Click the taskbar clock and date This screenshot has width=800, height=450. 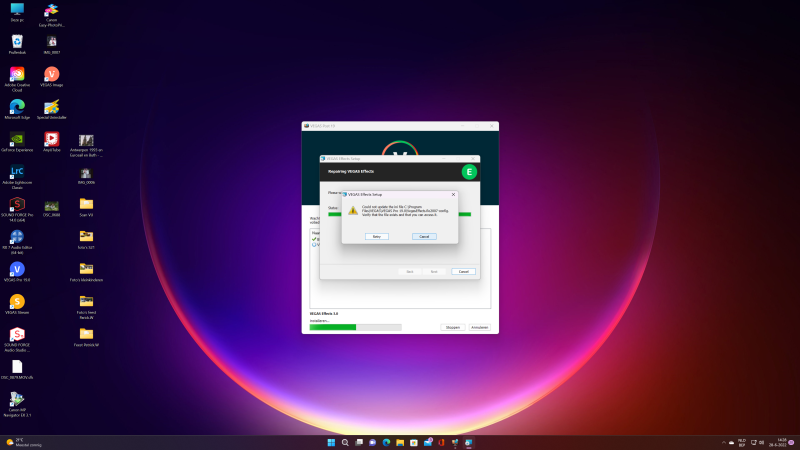pos(780,442)
